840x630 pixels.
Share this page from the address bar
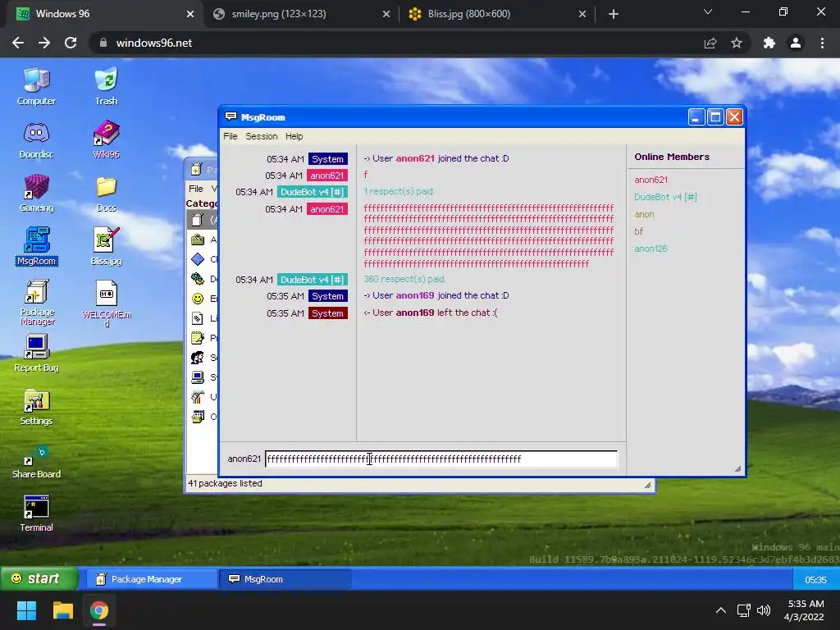tap(710, 43)
